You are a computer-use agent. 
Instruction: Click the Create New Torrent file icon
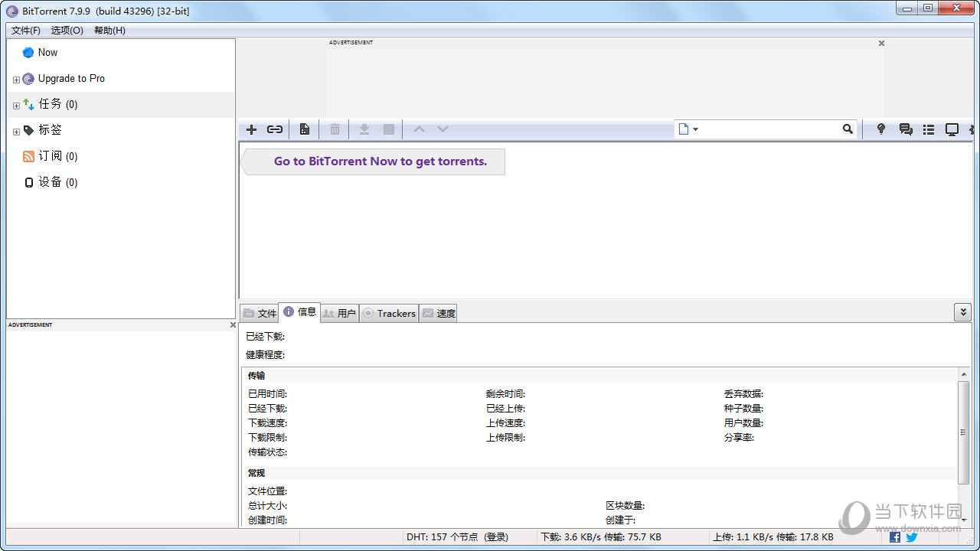click(305, 129)
